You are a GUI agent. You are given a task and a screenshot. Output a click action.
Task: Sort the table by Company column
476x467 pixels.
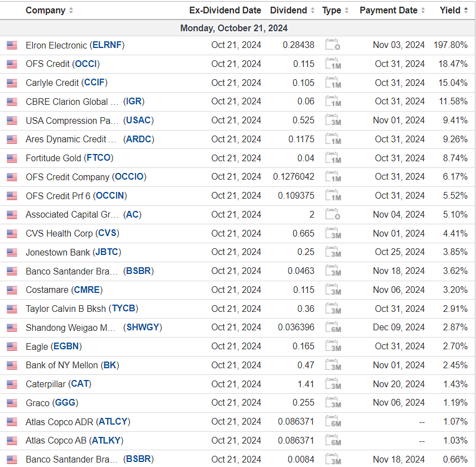[46, 11]
